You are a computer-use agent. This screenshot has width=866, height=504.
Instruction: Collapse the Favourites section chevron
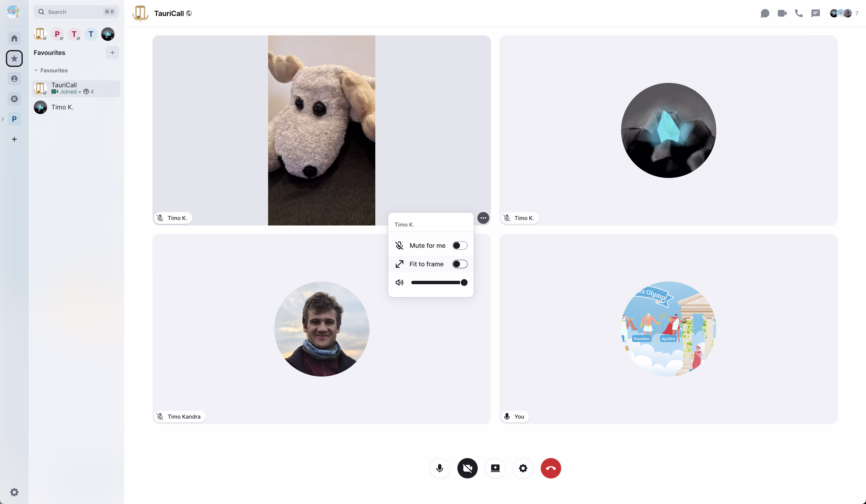pos(36,70)
